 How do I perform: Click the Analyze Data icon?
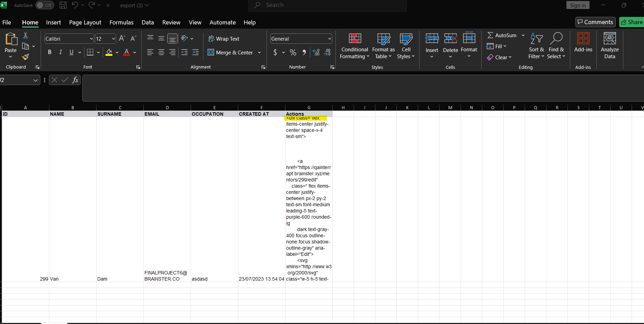(610, 46)
